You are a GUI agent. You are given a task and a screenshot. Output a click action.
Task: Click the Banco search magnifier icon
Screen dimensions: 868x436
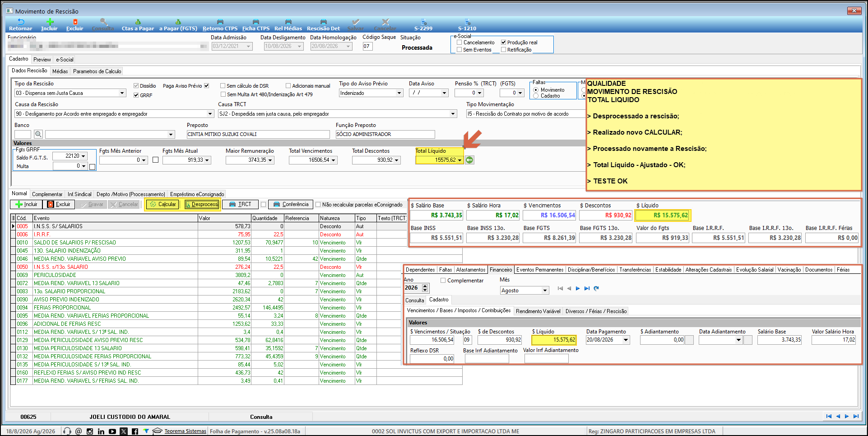click(38, 134)
